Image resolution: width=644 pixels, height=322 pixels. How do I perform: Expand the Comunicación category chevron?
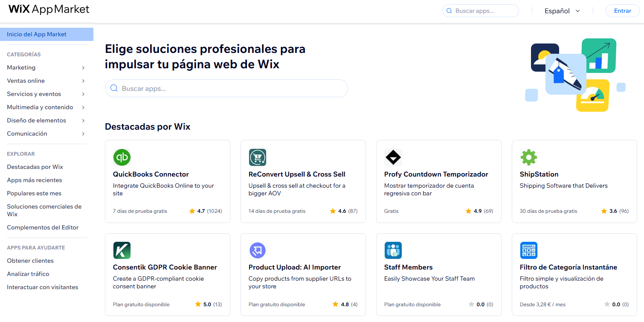83,134
